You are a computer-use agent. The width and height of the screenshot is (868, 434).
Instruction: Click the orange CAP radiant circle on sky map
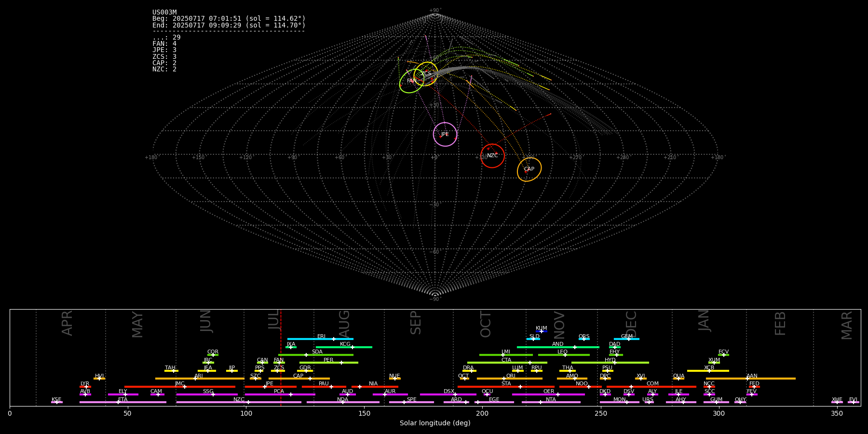click(x=529, y=169)
